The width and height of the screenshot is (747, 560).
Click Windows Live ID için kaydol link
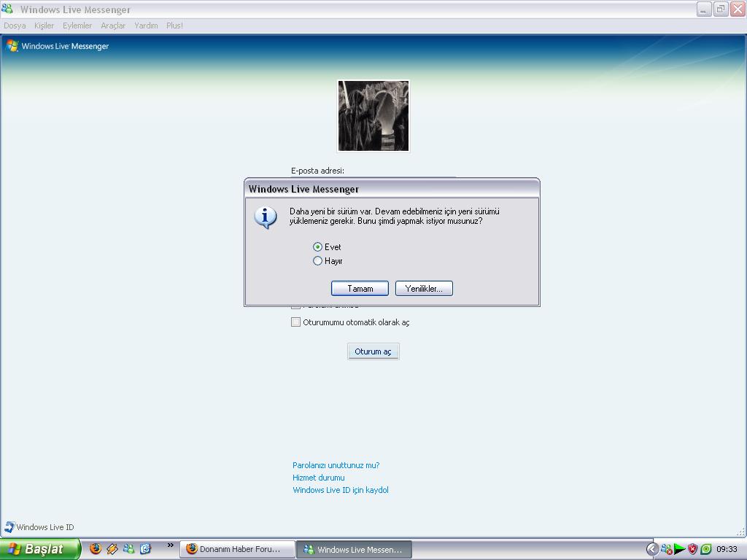[x=341, y=490]
